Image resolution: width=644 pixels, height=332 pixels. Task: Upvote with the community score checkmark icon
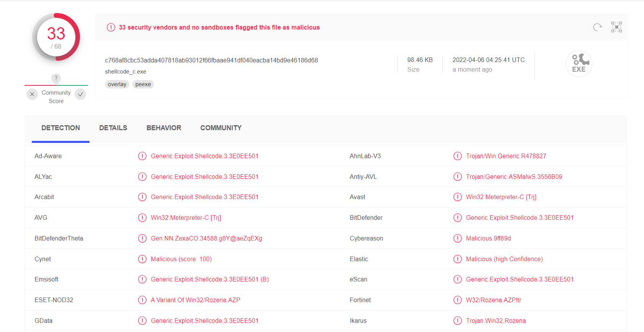[80, 94]
